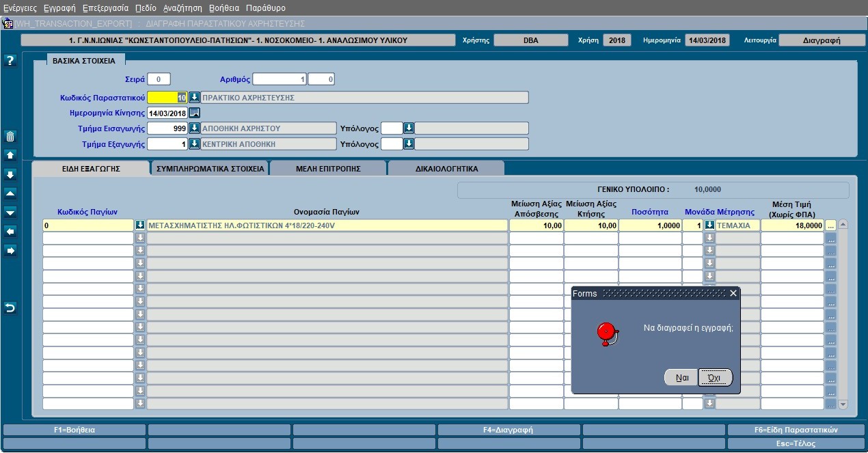Click the F1=Βοήθεια button
This screenshot has height=453, width=868.
pyautogui.click(x=74, y=430)
